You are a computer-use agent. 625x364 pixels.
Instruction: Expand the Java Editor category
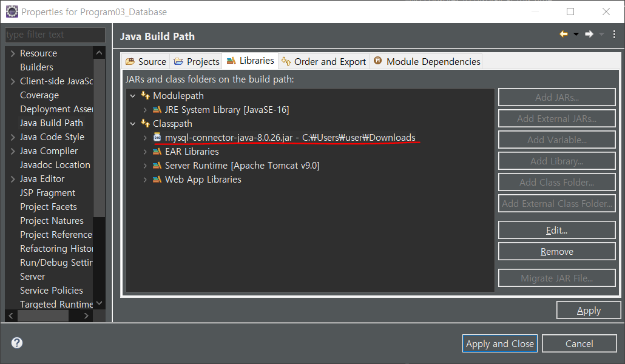(x=13, y=179)
